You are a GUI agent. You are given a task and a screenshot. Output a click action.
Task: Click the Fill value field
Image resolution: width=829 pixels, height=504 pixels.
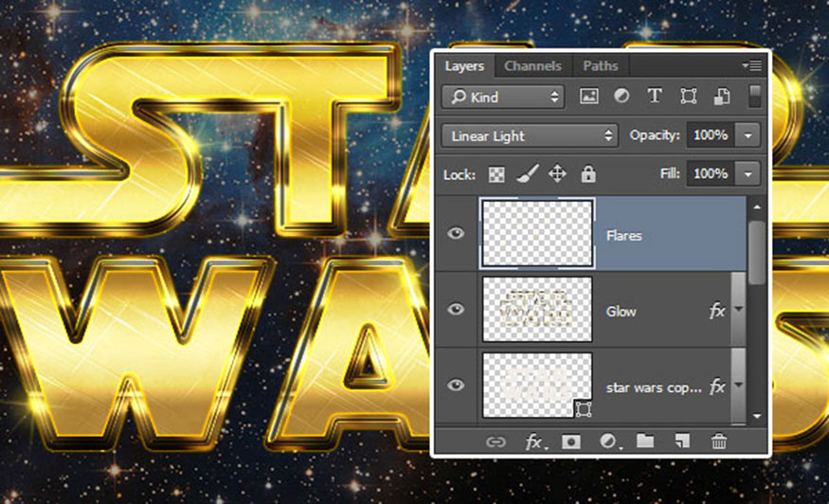coord(711,173)
